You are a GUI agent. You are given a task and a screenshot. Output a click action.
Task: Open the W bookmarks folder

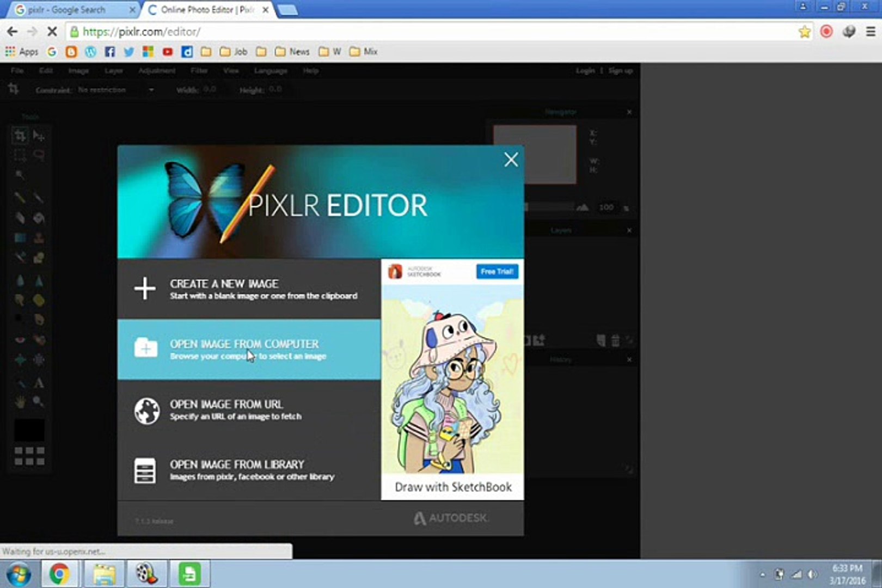[330, 52]
